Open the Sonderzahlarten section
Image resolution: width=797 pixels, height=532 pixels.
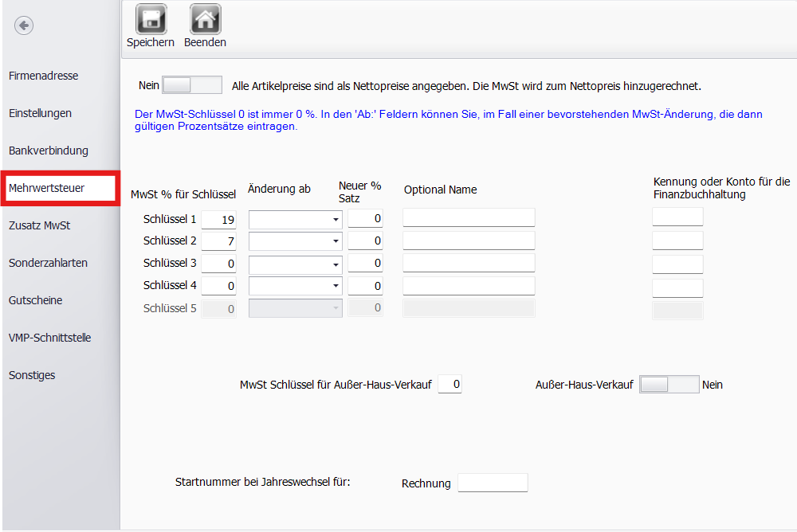tap(48, 263)
